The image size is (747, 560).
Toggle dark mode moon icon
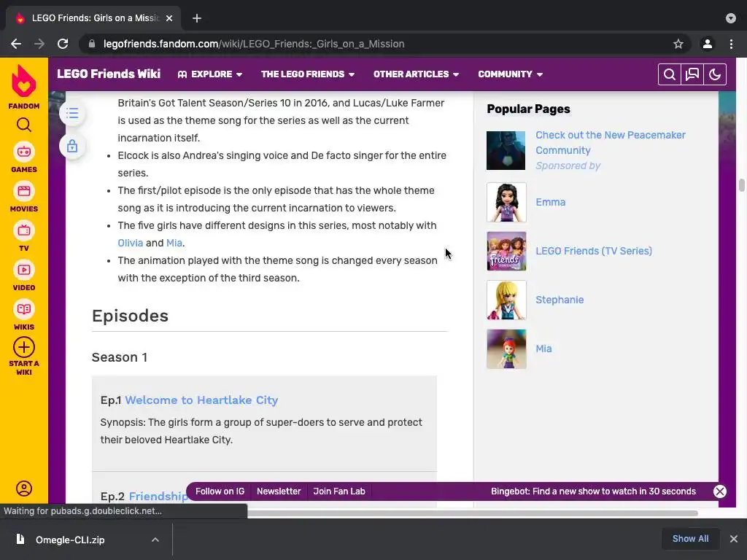point(715,74)
